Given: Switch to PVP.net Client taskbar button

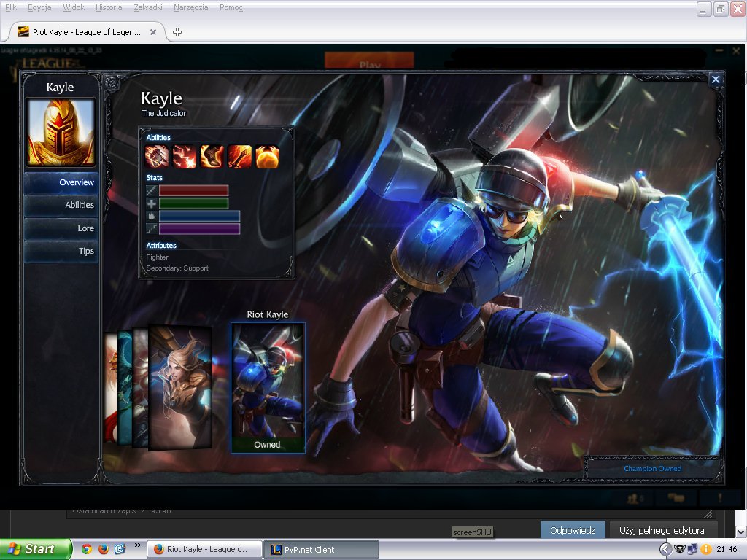Looking at the screenshot, I should pyautogui.click(x=321, y=550).
